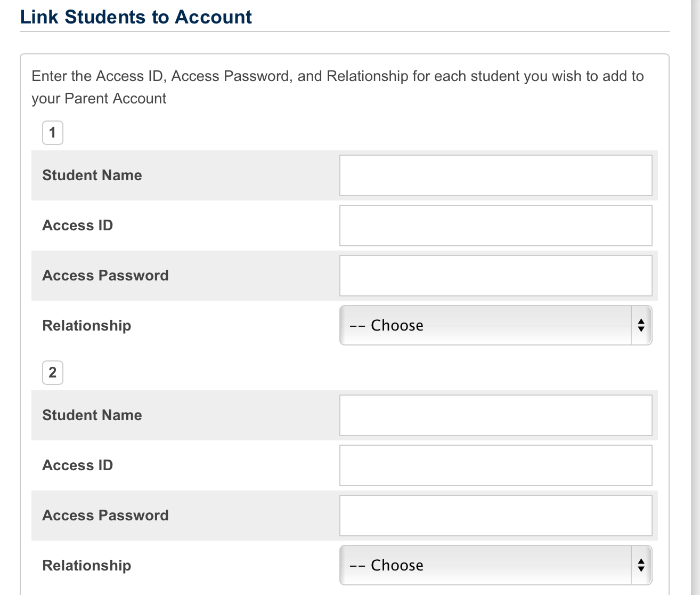Screen dimensions: 700x595
Task: Click the Access ID field for student 2
Action: click(x=495, y=465)
